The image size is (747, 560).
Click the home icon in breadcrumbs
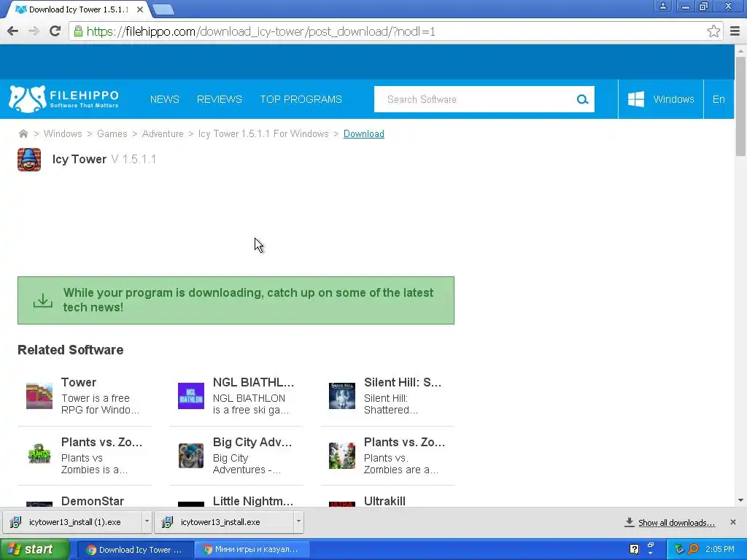(23, 134)
